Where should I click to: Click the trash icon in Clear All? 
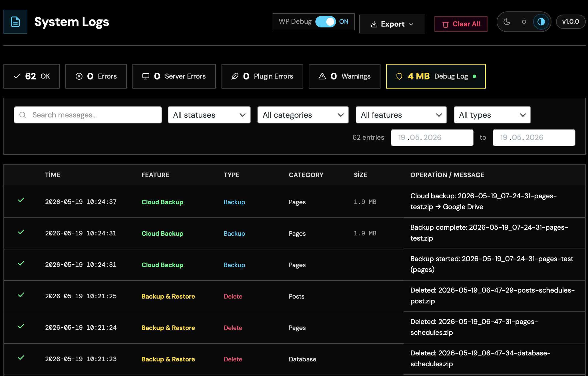445,25
